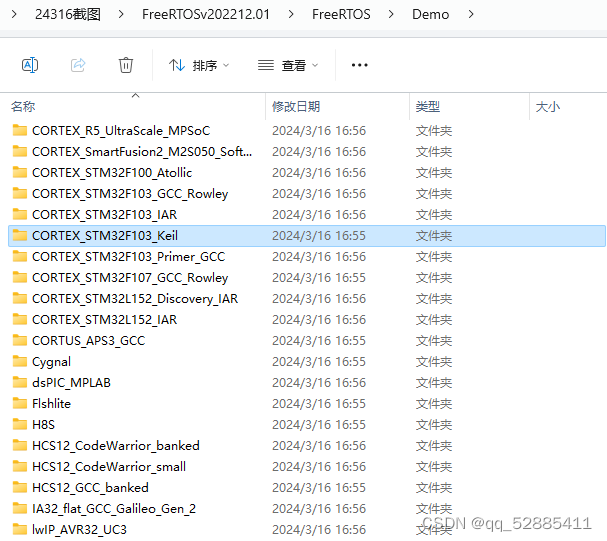The image size is (607, 541).
Task: Select the CORTEX_STM32L152_Discovery_IAR folder name
Action: point(135,299)
